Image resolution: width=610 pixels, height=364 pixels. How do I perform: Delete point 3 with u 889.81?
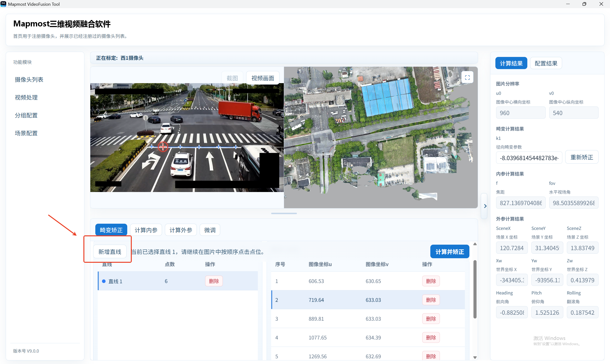431,319
